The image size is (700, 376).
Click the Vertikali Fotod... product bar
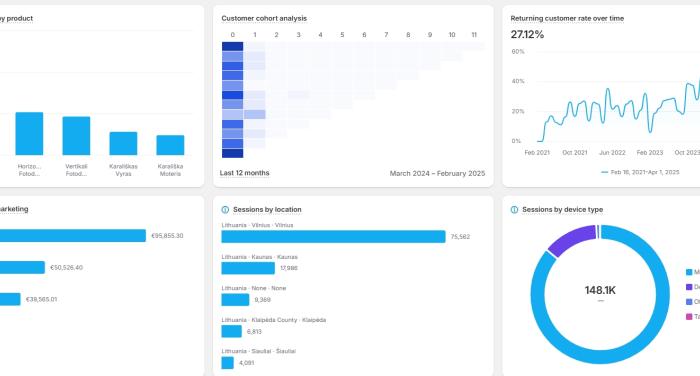pyautogui.click(x=76, y=136)
